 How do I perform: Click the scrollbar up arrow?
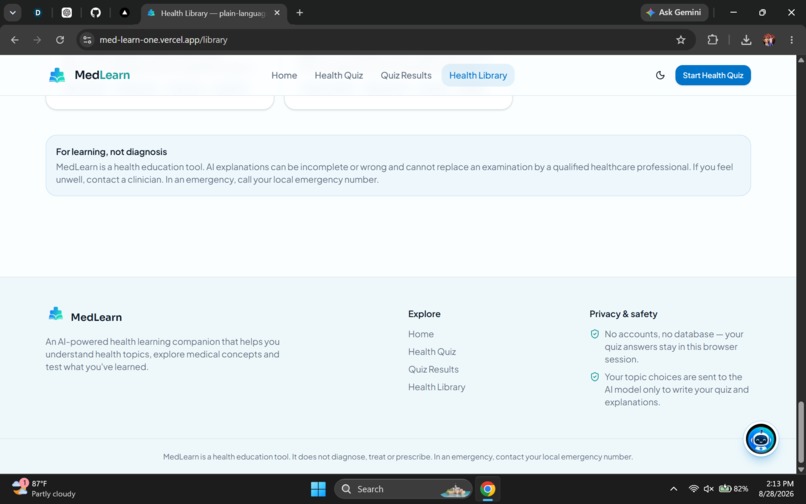[x=800, y=60]
